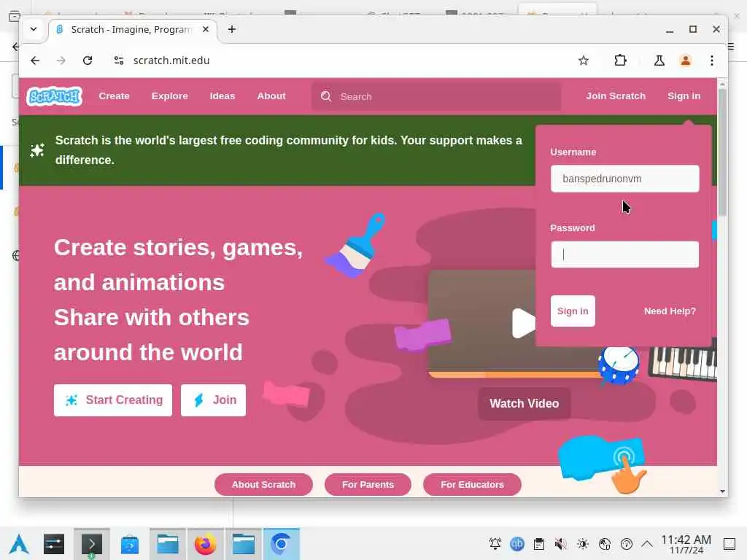This screenshot has height=560, width=747.
Task: Click the Password input field
Action: (x=624, y=254)
